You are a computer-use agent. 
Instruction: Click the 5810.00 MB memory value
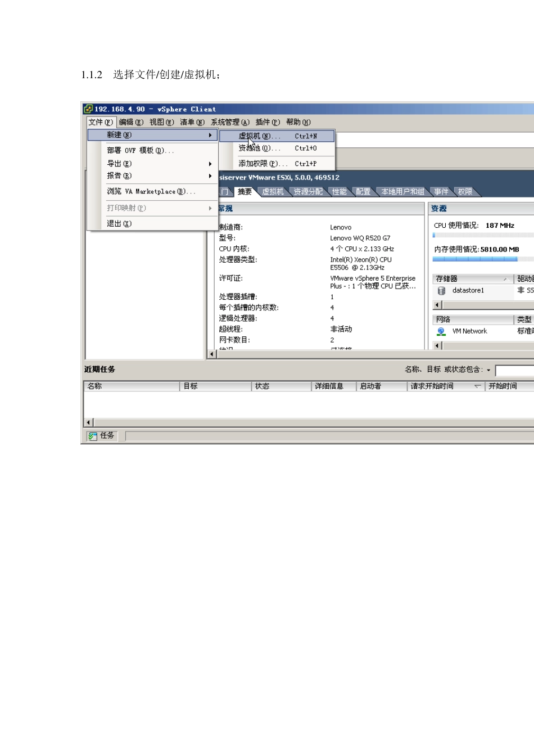500,250
